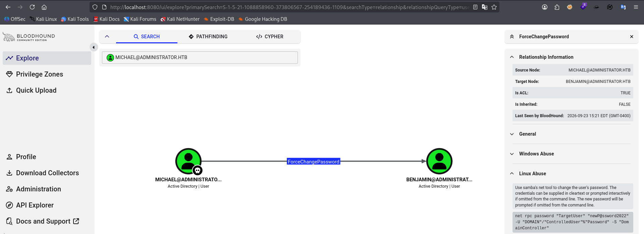This screenshot has width=644, height=234.
Task: Click the Is Inherited FALSE row
Action: click(573, 104)
